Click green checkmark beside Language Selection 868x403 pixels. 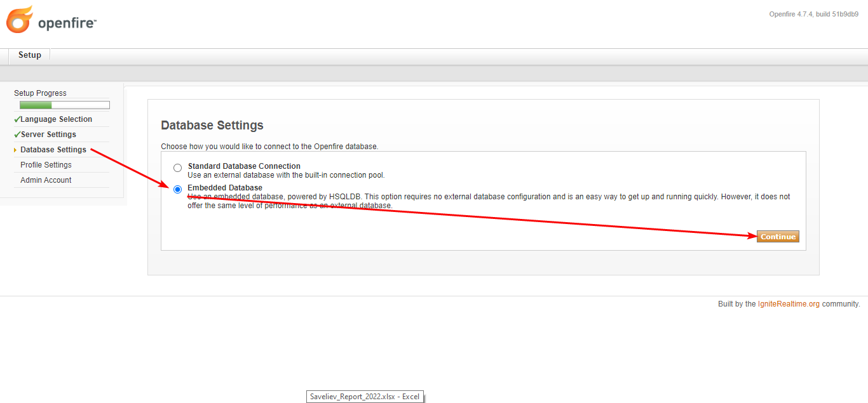pos(17,119)
